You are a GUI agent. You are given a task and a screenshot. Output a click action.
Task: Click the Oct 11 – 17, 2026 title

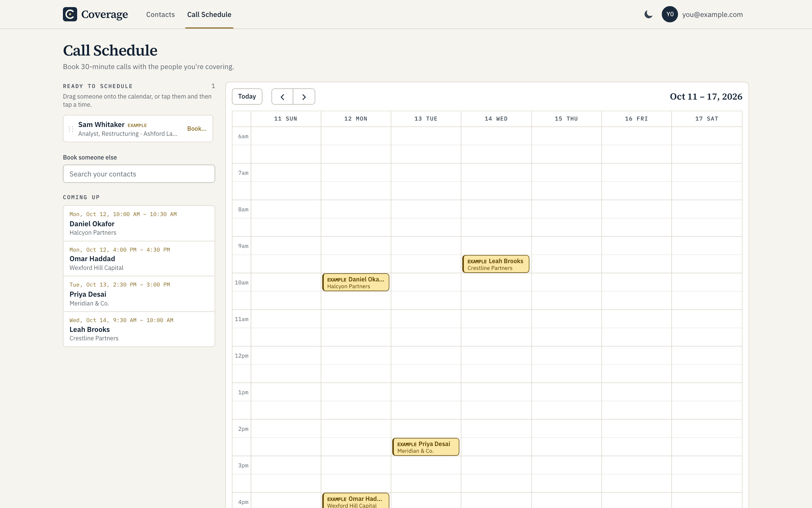coord(706,97)
